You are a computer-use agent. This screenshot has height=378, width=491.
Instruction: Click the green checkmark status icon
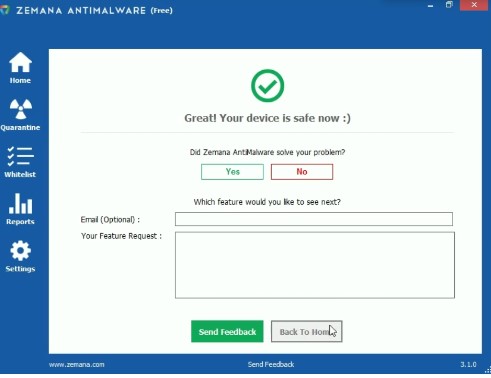(x=267, y=86)
